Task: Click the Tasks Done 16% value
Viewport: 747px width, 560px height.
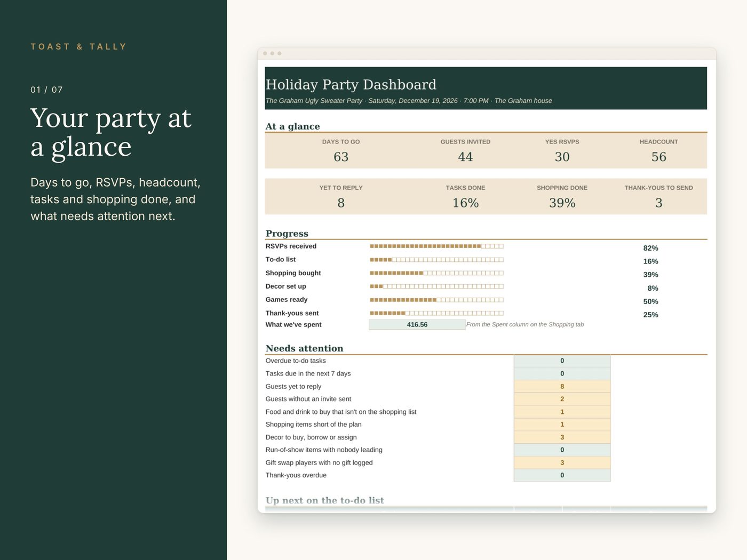Action: 465,203
